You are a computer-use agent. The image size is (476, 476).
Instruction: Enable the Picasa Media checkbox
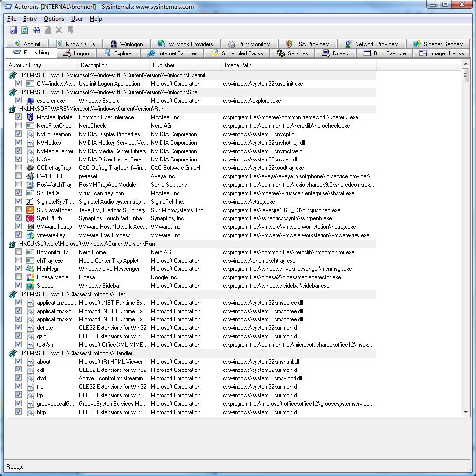(x=18, y=277)
